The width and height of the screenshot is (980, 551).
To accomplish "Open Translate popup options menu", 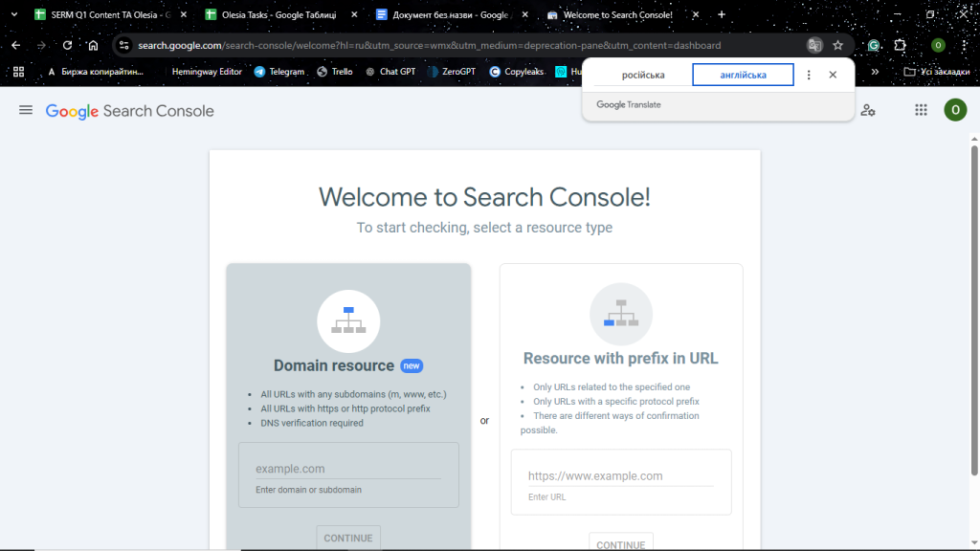I will coord(807,74).
